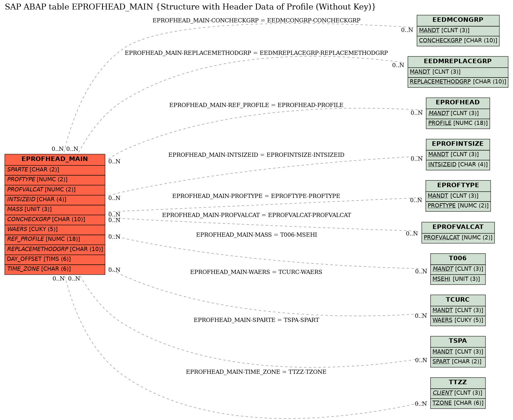
Task: Click MANDT field in T006 table
Action: 458,269
